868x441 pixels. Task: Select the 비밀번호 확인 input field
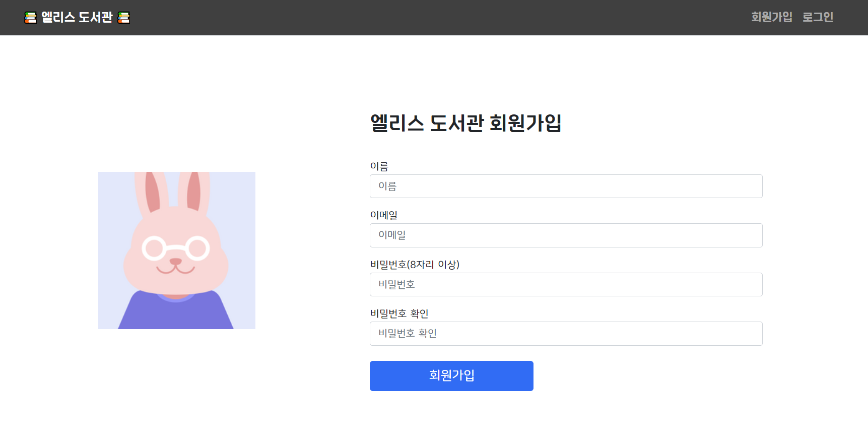[566, 334]
